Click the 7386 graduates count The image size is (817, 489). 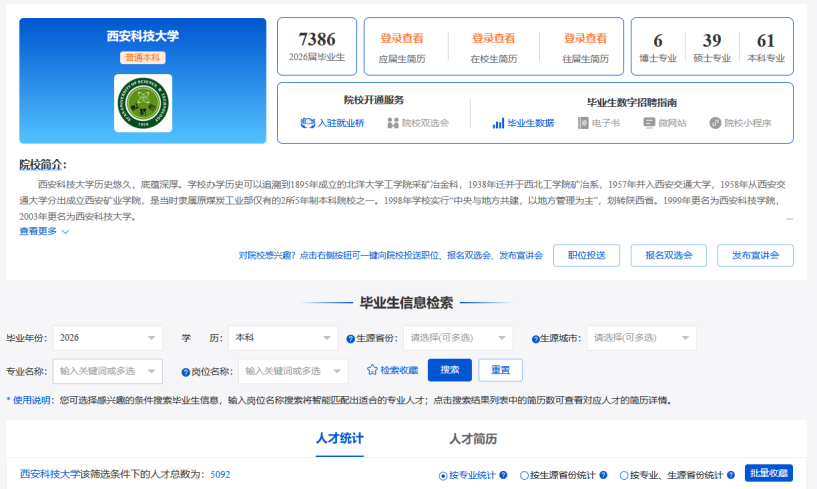[x=317, y=39]
